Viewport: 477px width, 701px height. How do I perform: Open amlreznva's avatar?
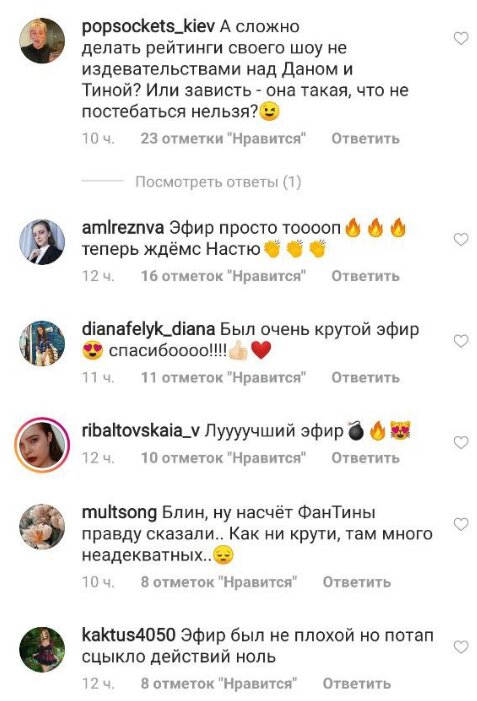(42, 242)
